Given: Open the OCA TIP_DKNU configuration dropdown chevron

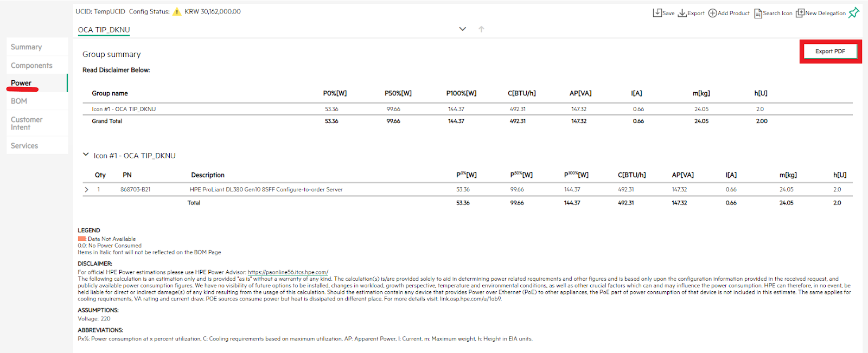Looking at the screenshot, I should (x=463, y=29).
